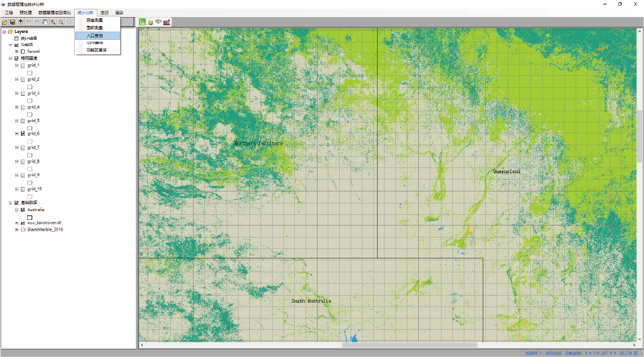Click the 距离测量 menu entry
The height and width of the screenshot is (357, 644).
(95, 20)
